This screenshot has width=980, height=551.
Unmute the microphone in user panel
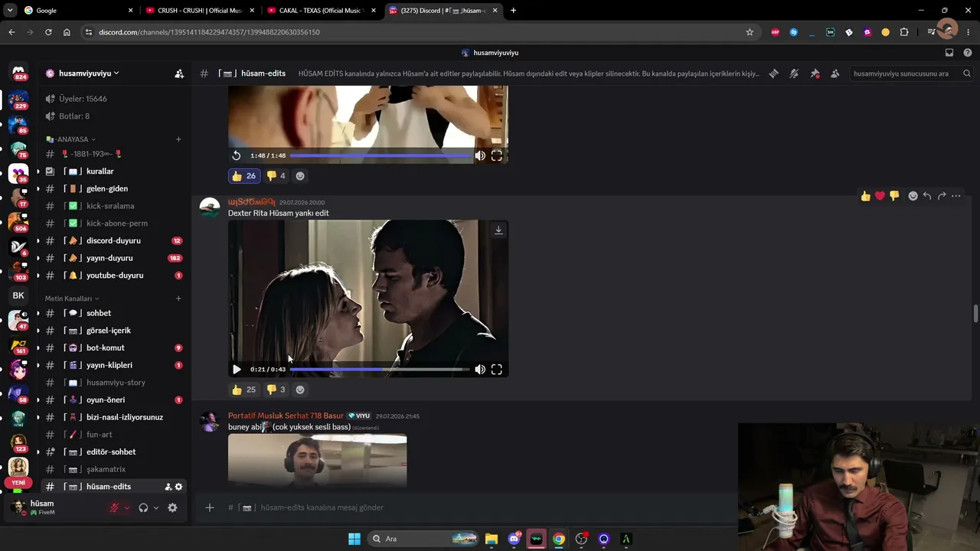click(x=114, y=507)
